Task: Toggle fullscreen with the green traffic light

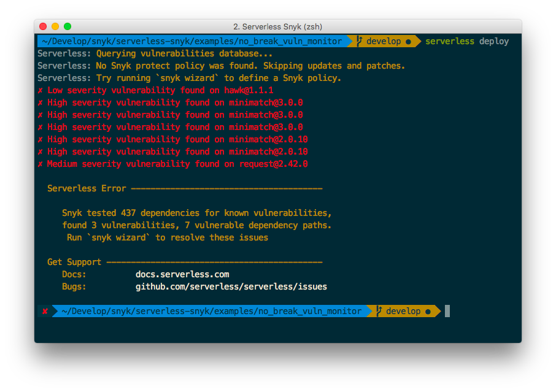Action: tap(66, 27)
